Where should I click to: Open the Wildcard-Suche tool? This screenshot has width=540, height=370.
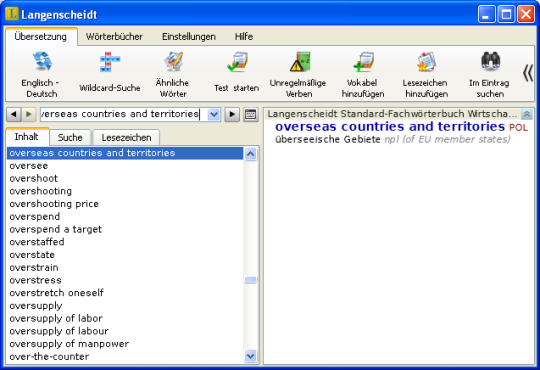[x=110, y=72]
